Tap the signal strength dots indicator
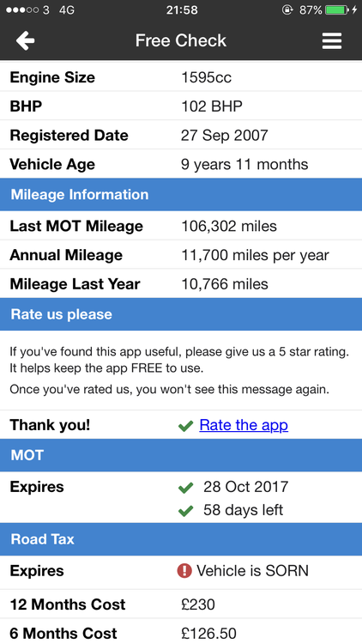 pyautogui.click(x=23, y=9)
